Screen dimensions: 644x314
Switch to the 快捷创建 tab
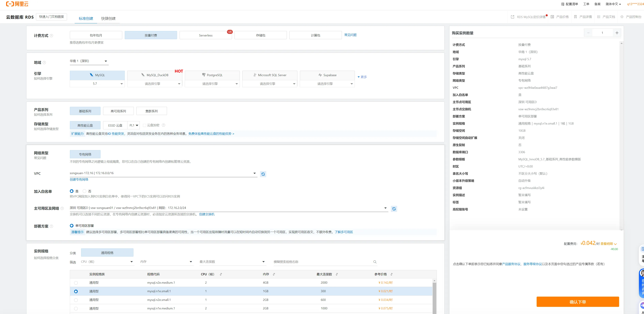(108, 19)
